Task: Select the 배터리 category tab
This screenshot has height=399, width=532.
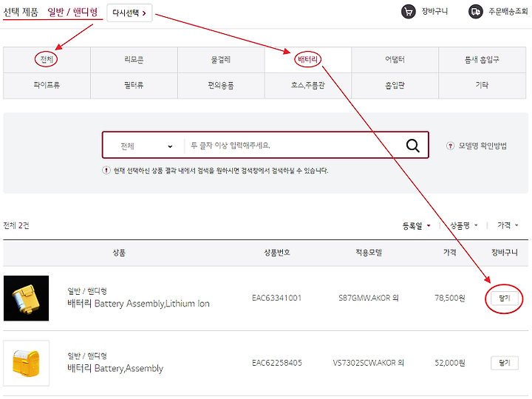Action: 307,60
